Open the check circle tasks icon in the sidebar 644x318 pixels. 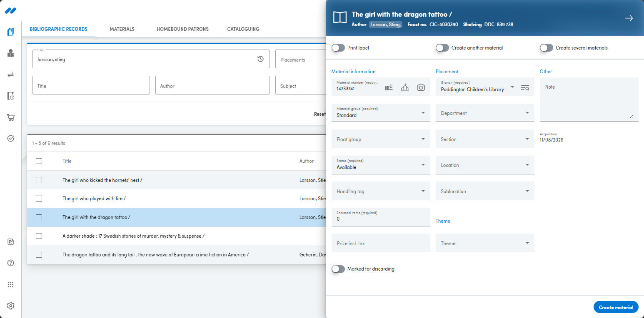coord(11,139)
